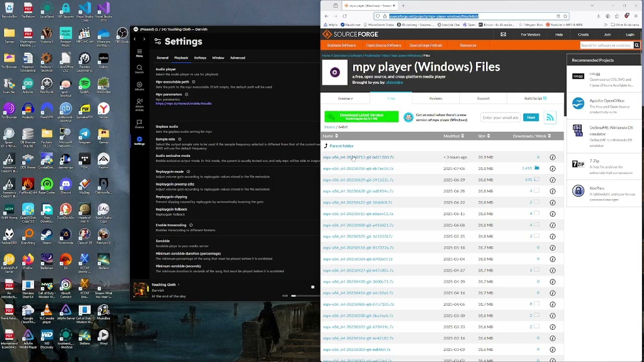The image size is (644, 362).
Task: Open Genres in the Feishin sidebar
Action: 139,124
